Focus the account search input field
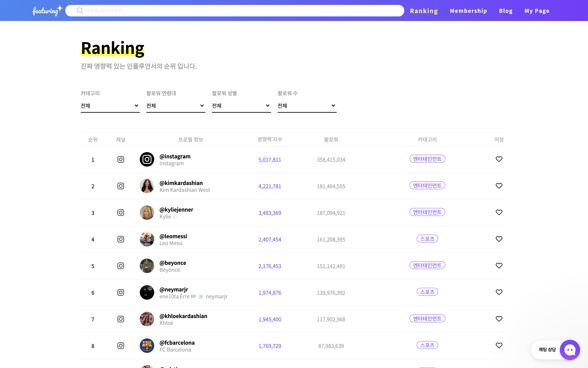 point(235,11)
